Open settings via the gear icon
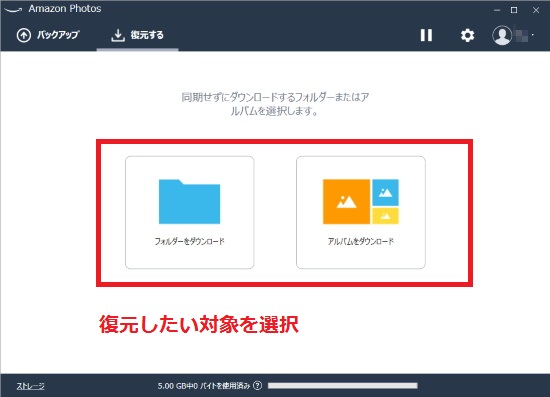Viewport: 550px width, 397px height. click(x=467, y=35)
